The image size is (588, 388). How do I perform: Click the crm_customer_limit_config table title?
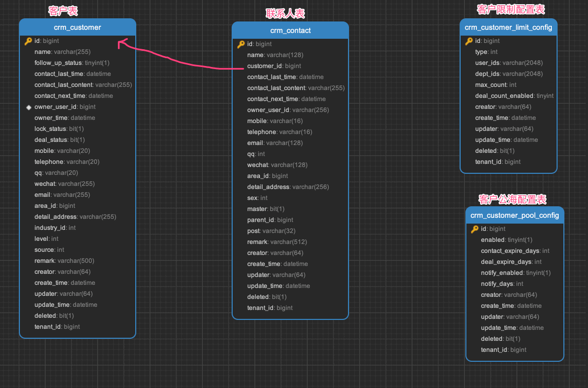tap(508, 27)
